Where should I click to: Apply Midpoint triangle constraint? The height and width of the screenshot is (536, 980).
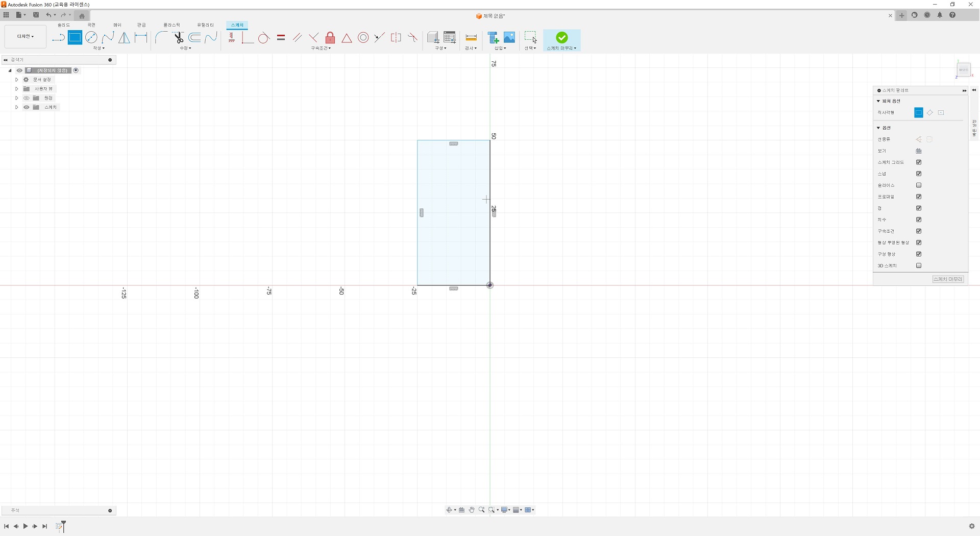[347, 38]
